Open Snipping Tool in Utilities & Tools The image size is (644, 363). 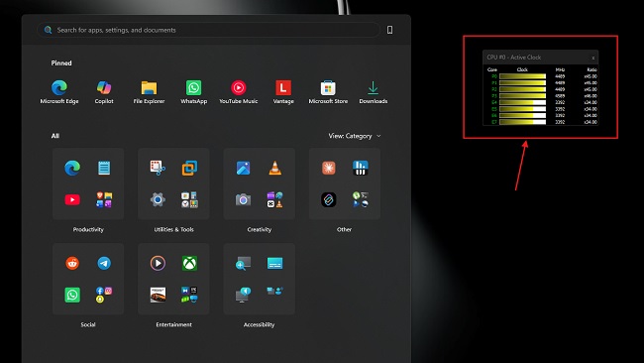coord(158,168)
